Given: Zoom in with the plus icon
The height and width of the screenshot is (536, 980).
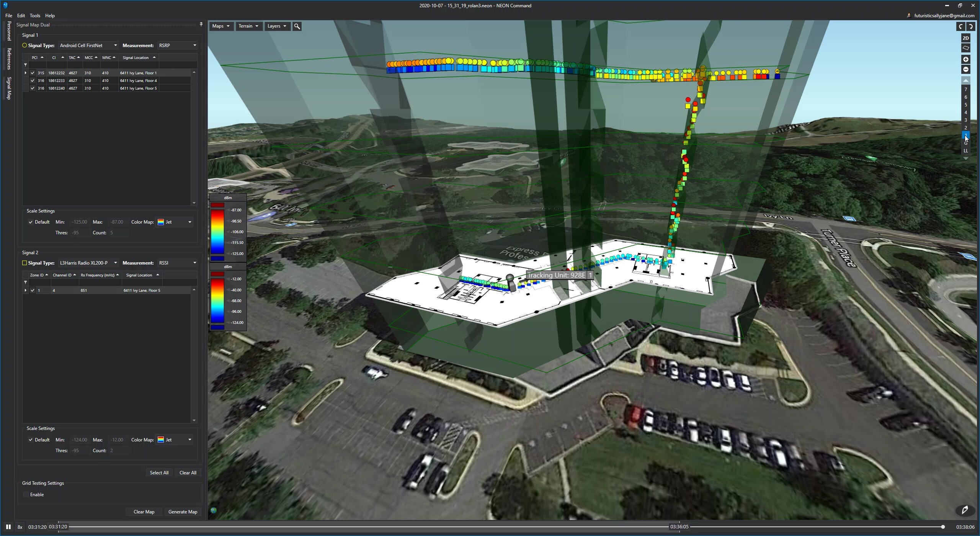Looking at the screenshot, I should 965,59.
